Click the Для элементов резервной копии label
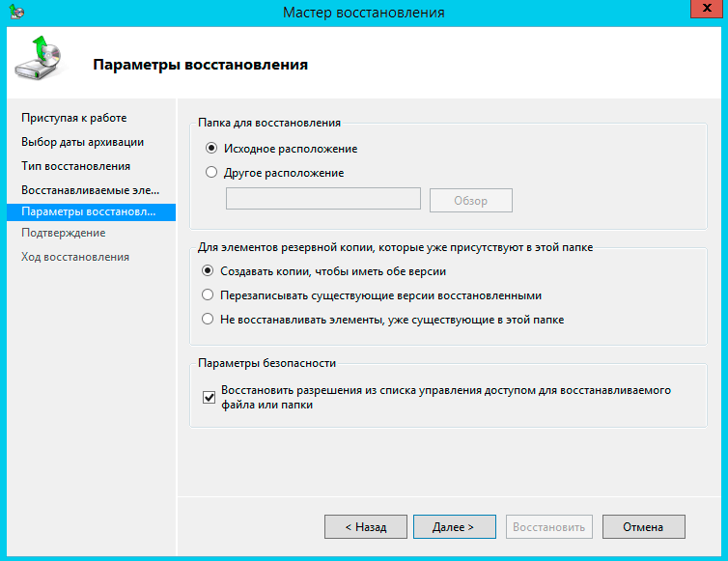This screenshot has width=728, height=561. (x=396, y=247)
